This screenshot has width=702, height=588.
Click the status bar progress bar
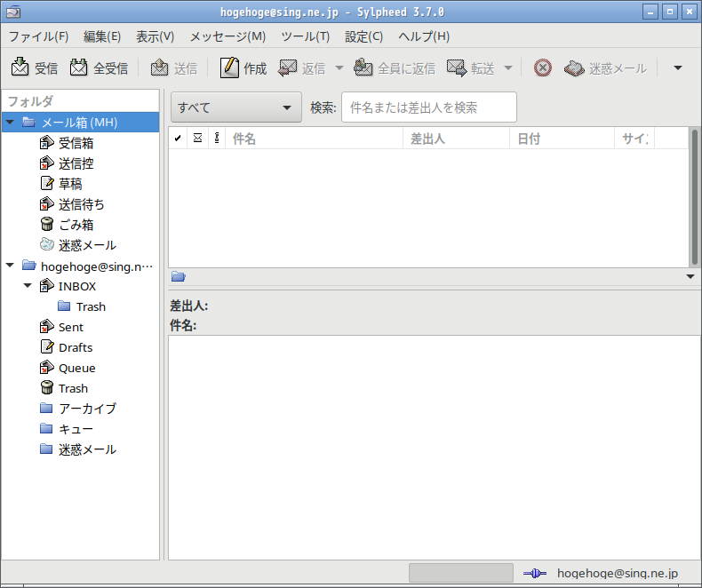click(460, 573)
